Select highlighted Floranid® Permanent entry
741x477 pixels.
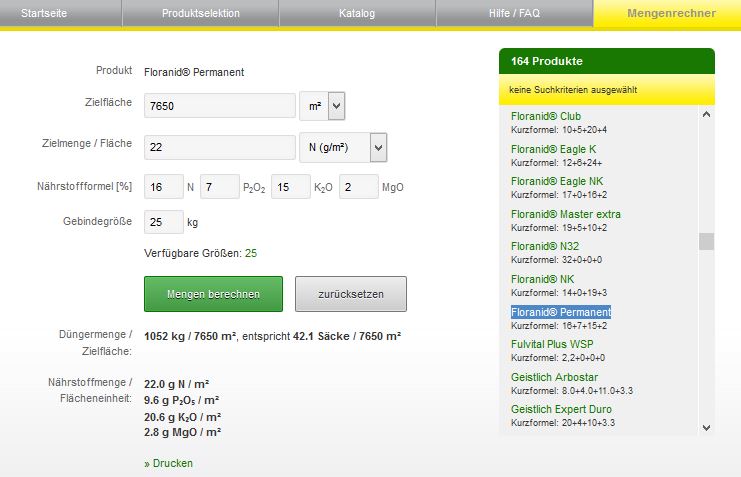pyautogui.click(x=561, y=312)
